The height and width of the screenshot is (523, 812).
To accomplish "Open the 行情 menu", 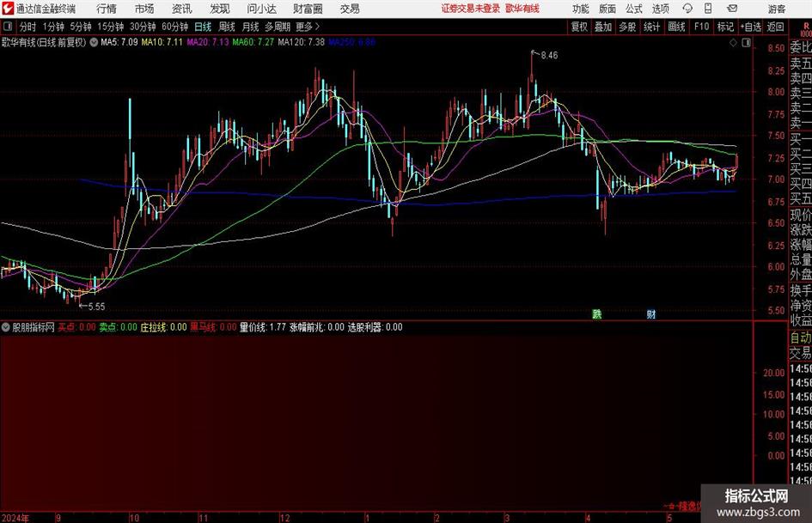I will coord(107,9).
